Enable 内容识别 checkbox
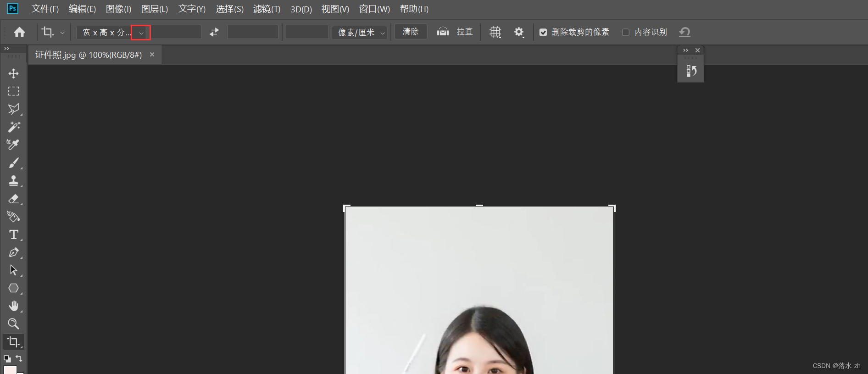This screenshot has width=868, height=374. coord(625,32)
